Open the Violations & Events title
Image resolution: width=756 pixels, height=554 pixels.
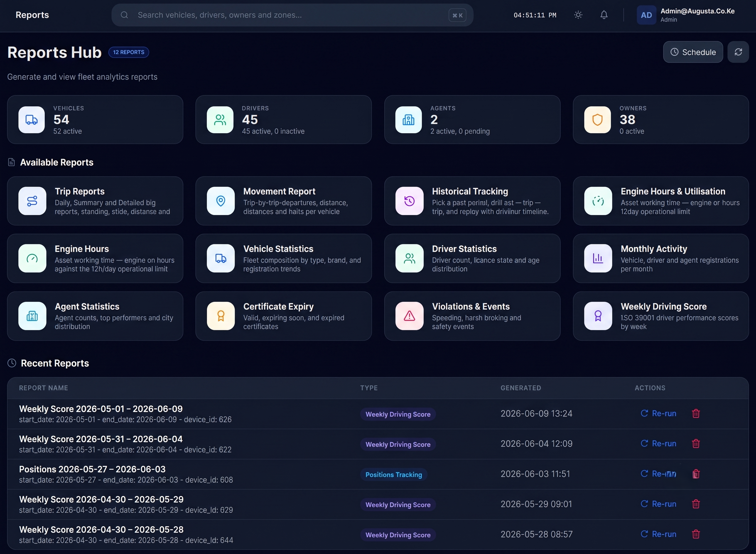point(471,307)
